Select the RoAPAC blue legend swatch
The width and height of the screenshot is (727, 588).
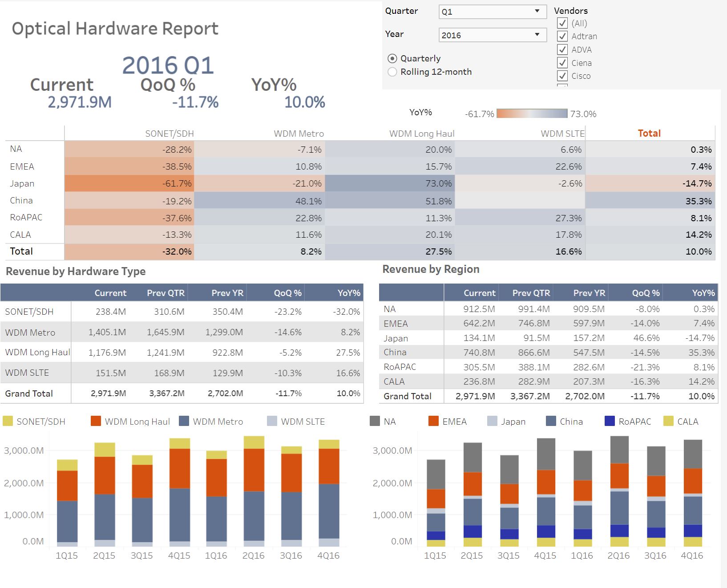(610, 421)
